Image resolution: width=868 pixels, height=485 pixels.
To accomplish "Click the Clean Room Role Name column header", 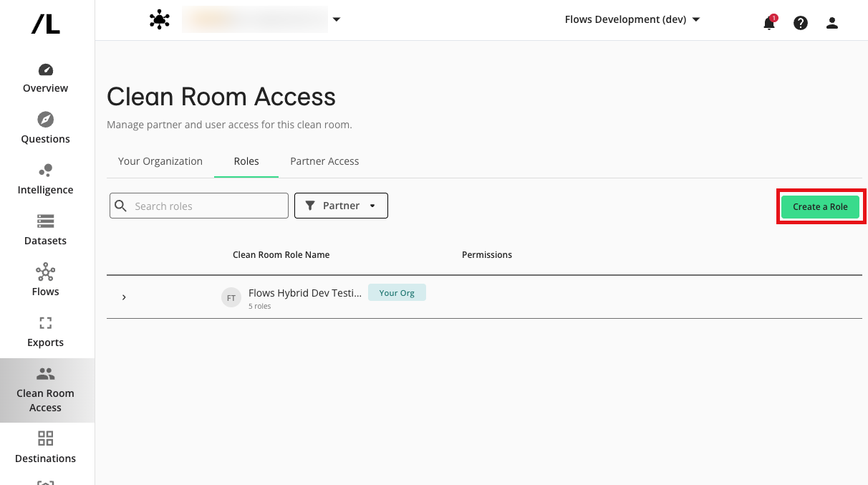I will 281,255.
